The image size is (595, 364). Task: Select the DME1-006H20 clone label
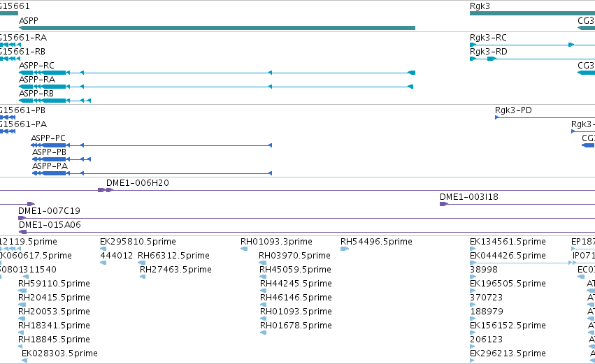tap(137, 183)
